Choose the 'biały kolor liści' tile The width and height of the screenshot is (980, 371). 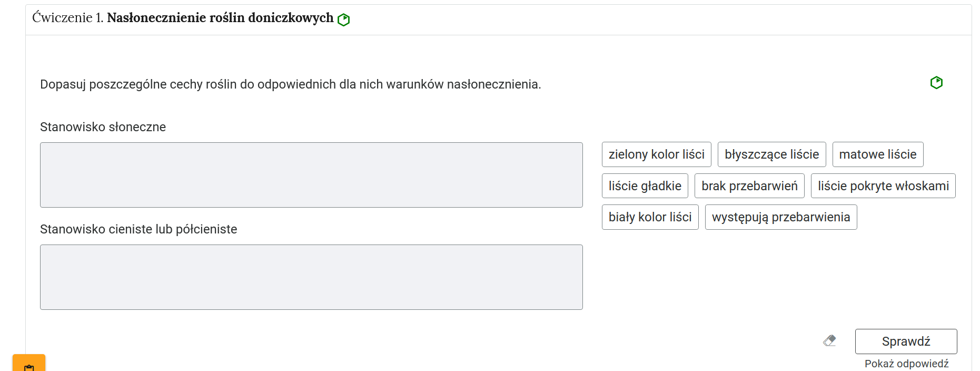point(650,217)
